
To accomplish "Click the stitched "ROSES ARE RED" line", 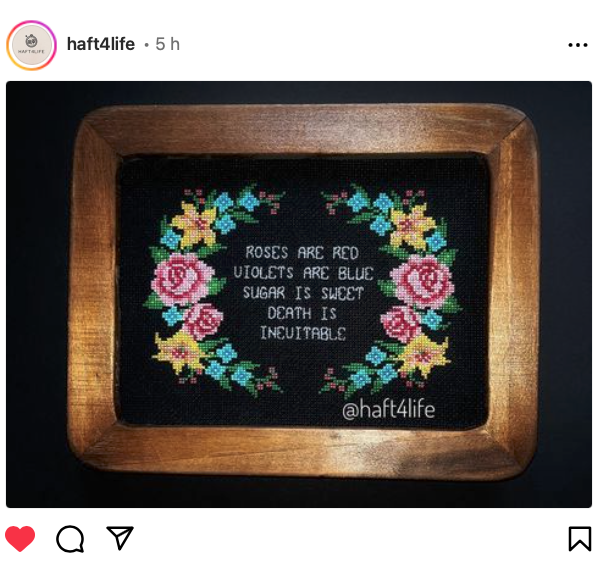I will [302, 253].
